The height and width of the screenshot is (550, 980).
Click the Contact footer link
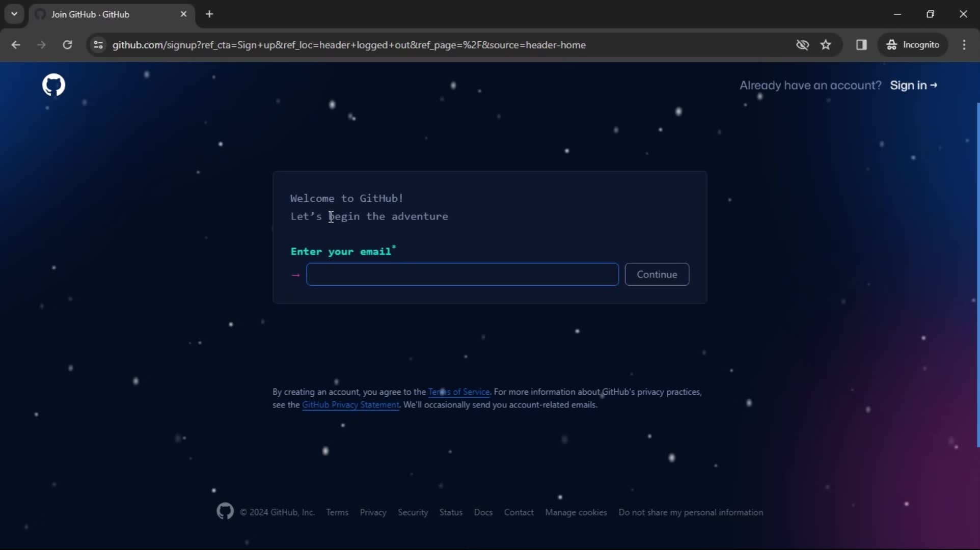pos(519,512)
